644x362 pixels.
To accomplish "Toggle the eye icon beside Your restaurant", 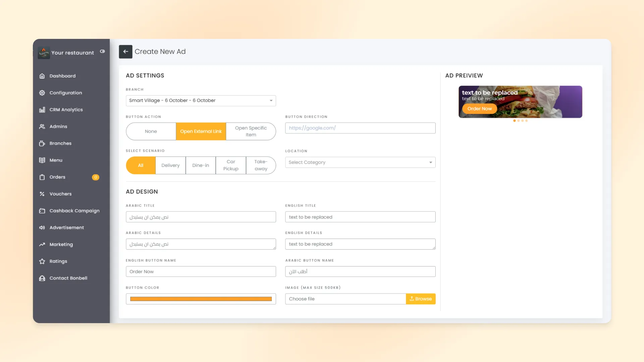I will (x=102, y=51).
